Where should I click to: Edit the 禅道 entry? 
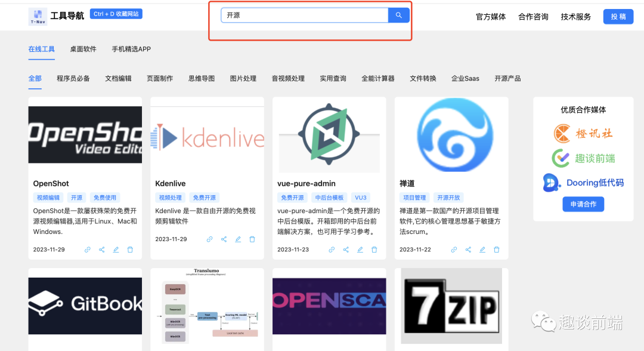coord(482,250)
